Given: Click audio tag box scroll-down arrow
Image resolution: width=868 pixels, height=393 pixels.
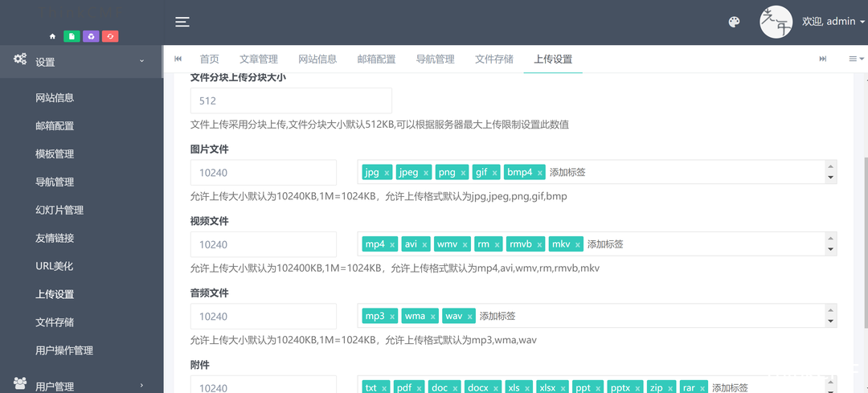Looking at the screenshot, I should point(830,321).
